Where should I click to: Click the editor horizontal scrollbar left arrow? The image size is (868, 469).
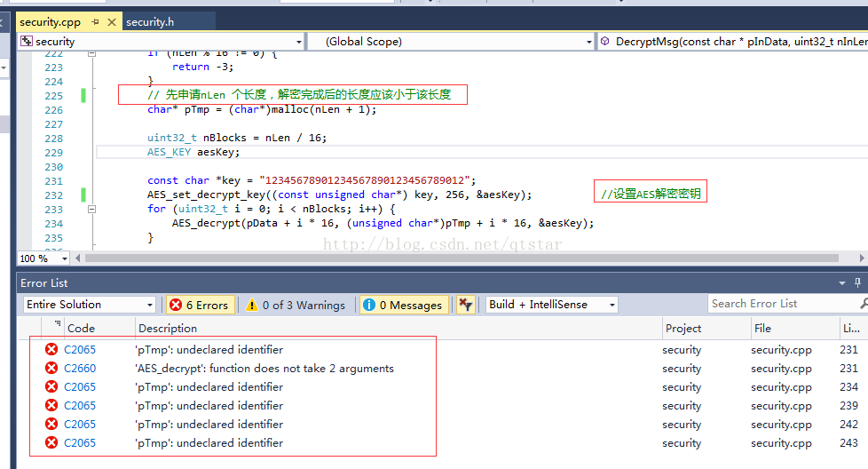pyautogui.click(x=77, y=258)
